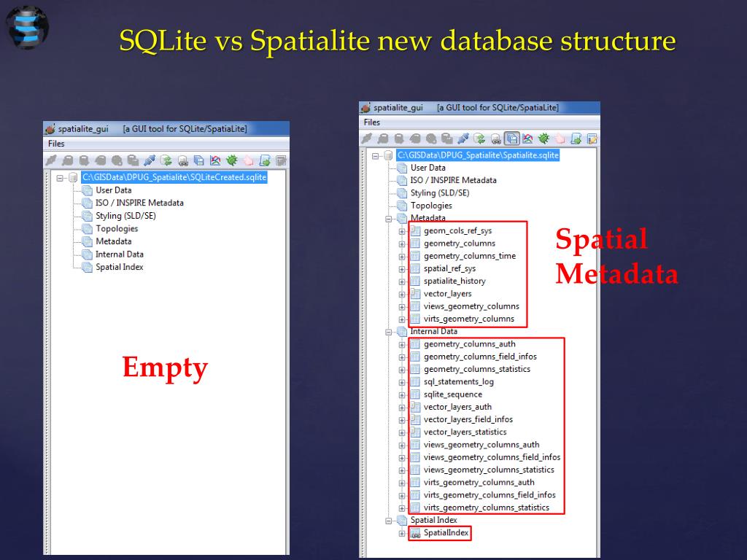
Task: Expand the SpatialIndex table node
Action: pos(402,533)
